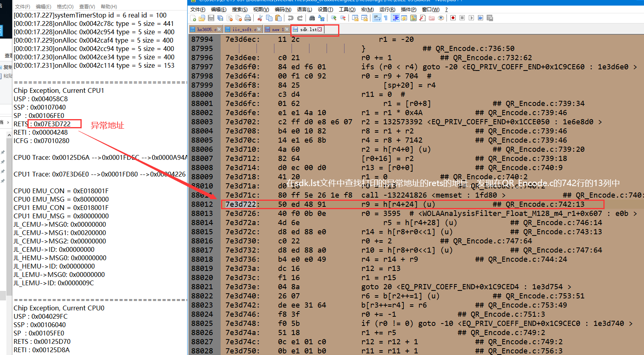
Task: Click the Save file toolbar icon
Action: [211, 18]
